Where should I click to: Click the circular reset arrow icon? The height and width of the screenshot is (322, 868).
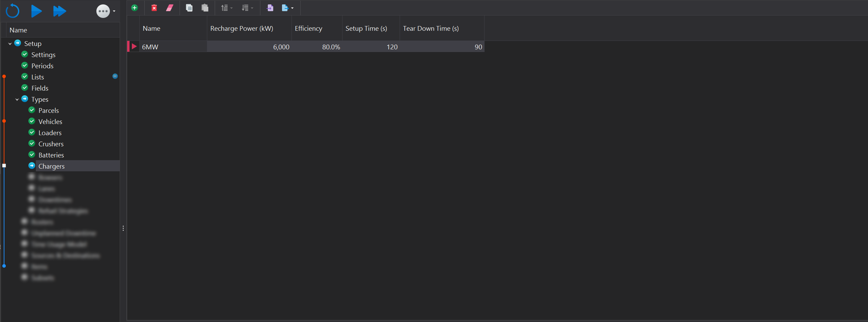pos(13,11)
